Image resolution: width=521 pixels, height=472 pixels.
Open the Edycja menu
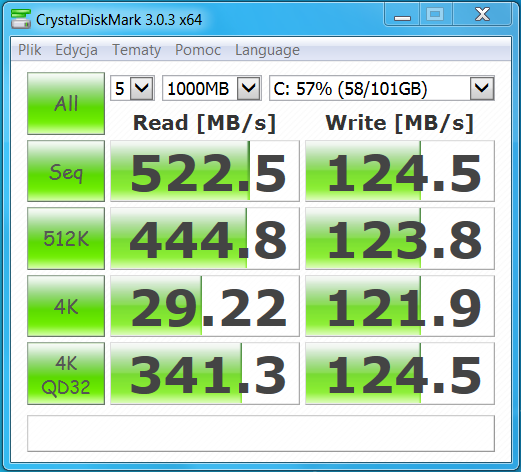coord(76,50)
